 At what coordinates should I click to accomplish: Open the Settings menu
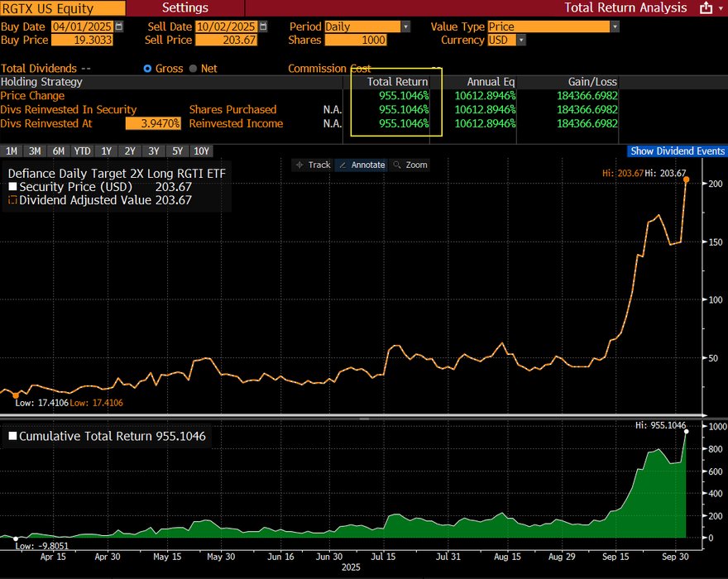tap(184, 8)
